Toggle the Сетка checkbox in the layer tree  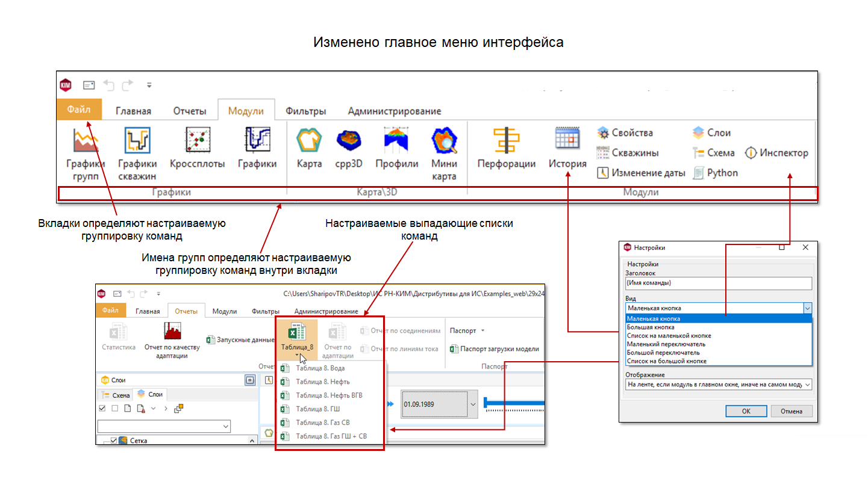114,441
